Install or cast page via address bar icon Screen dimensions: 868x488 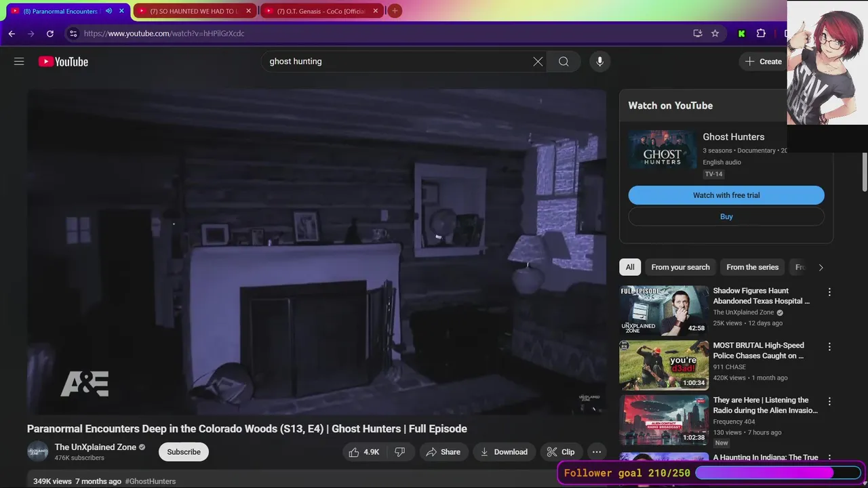point(697,33)
